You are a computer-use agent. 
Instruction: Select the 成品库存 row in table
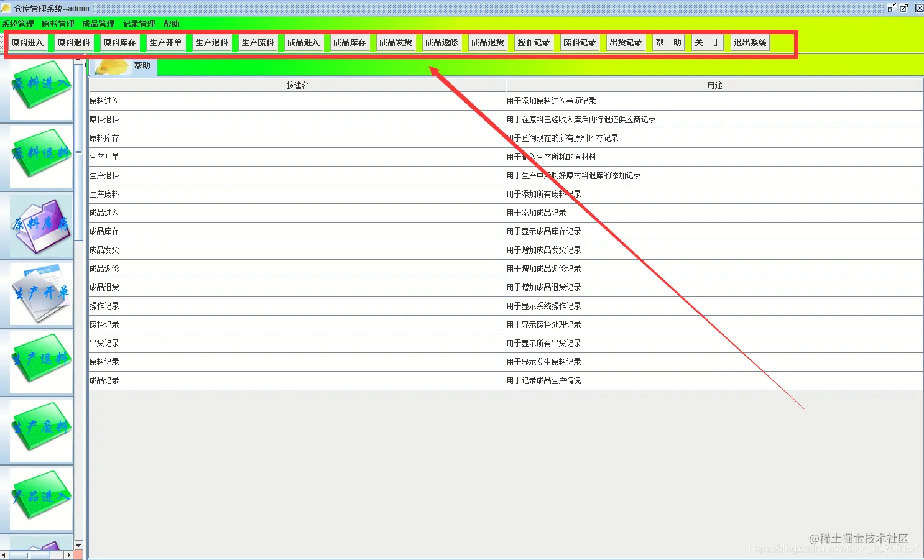506,231
